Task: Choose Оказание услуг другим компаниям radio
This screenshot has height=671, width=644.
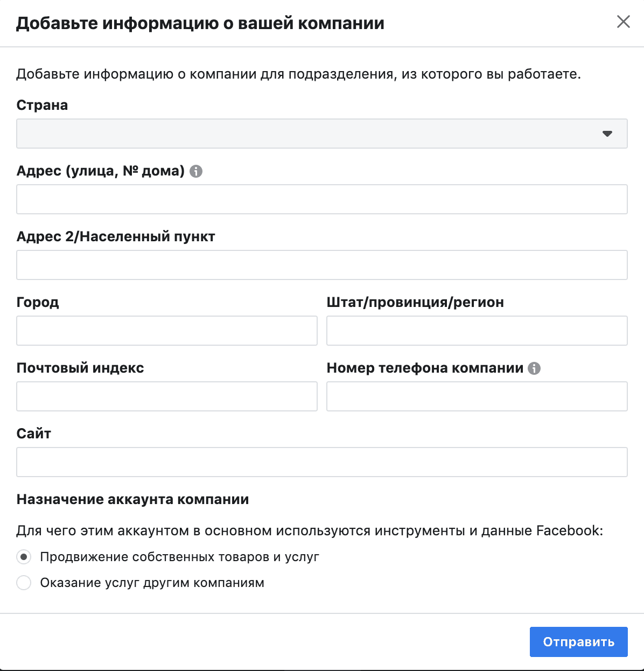Action: click(x=24, y=583)
